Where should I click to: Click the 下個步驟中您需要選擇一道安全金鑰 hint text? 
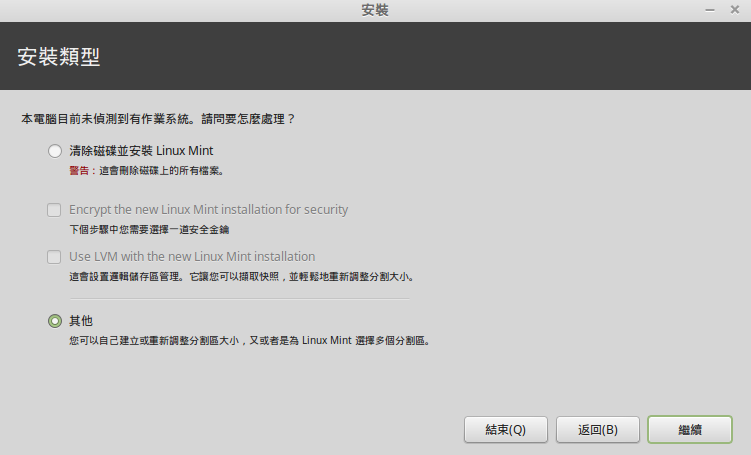(x=149, y=230)
